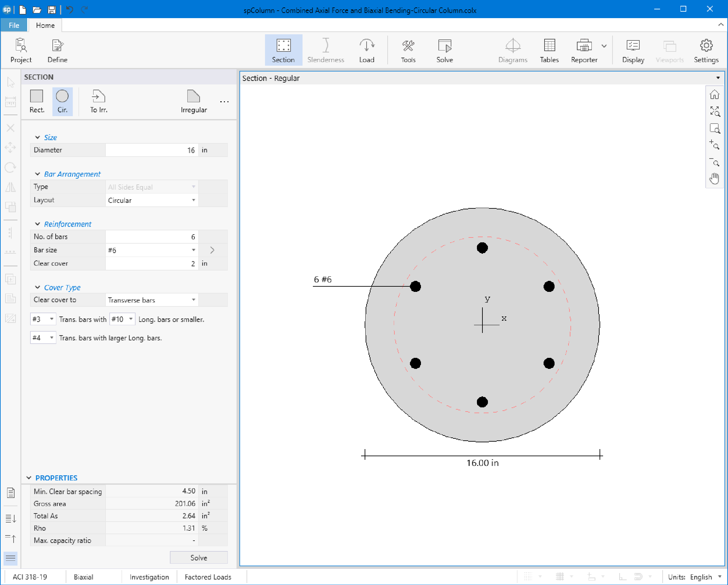Click the Solve button in Properties panel
Viewport: 728px width, 585px height.
tap(199, 557)
